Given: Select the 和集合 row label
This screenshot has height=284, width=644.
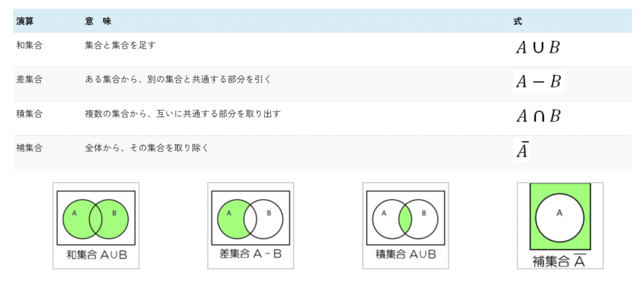Looking at the screenshot, I should point(29,45).
